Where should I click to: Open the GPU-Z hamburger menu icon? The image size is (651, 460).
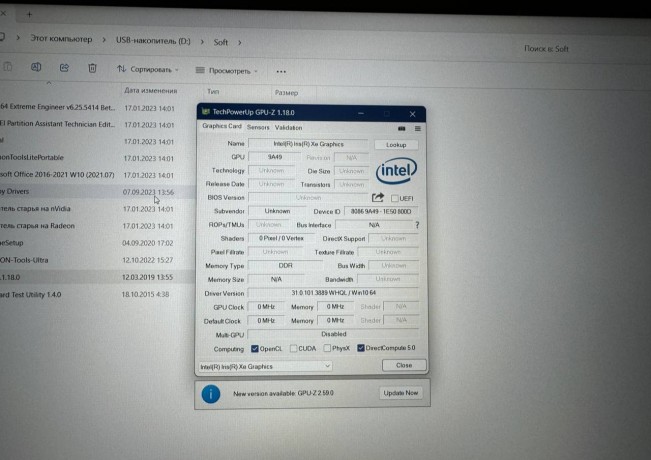coord(417,128)
